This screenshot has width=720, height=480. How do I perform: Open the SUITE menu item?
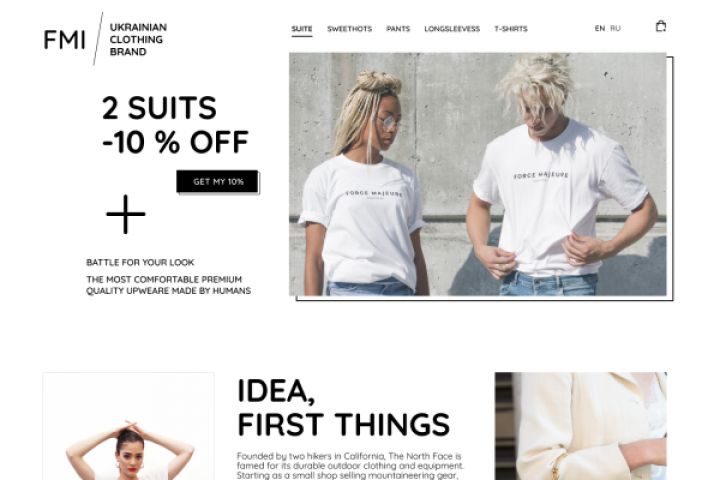[x=302, y=29]
